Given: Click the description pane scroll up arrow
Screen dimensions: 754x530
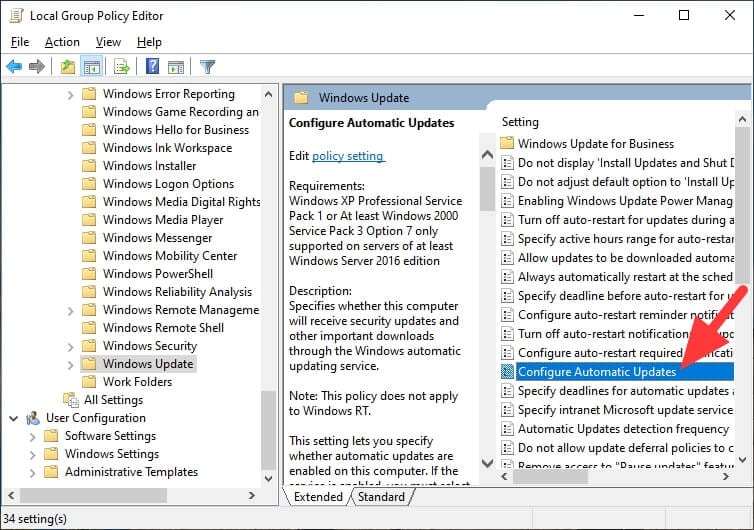Looking at the screenshot, I should coord(487,155).
